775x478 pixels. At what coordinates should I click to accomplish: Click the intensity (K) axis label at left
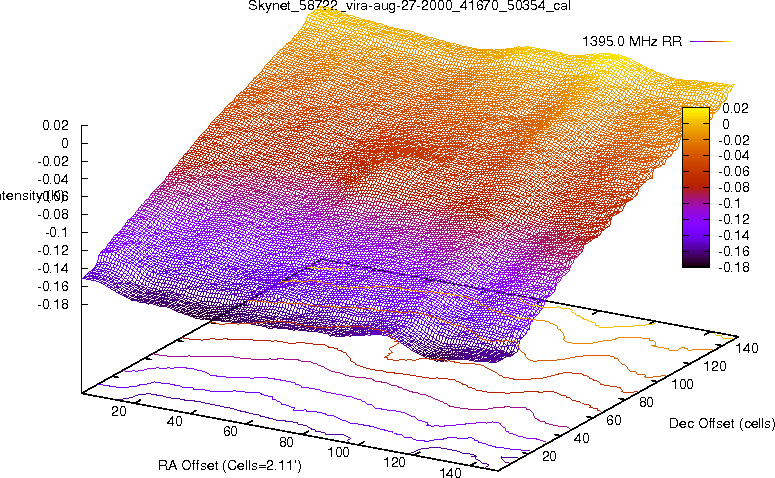pos(32,196)
